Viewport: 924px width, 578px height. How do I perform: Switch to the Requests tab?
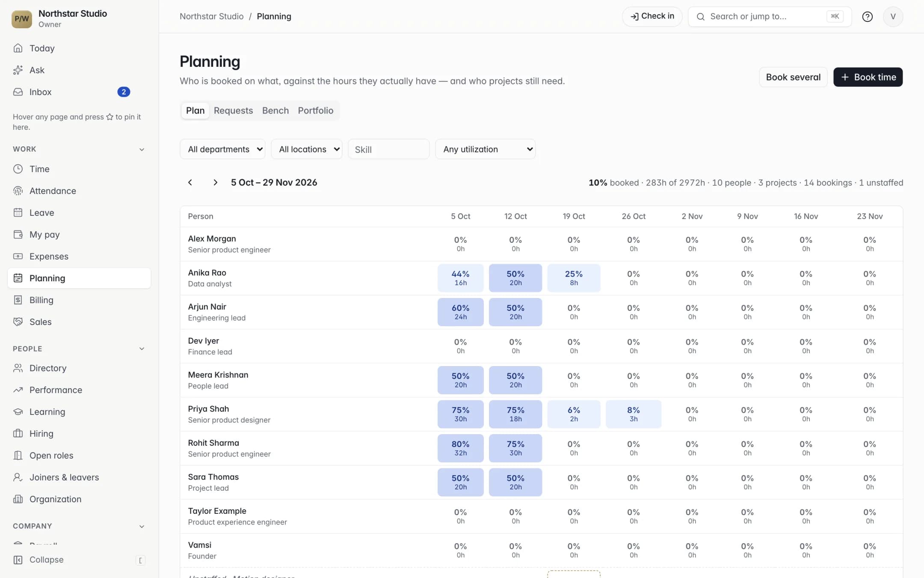(233, 110)
